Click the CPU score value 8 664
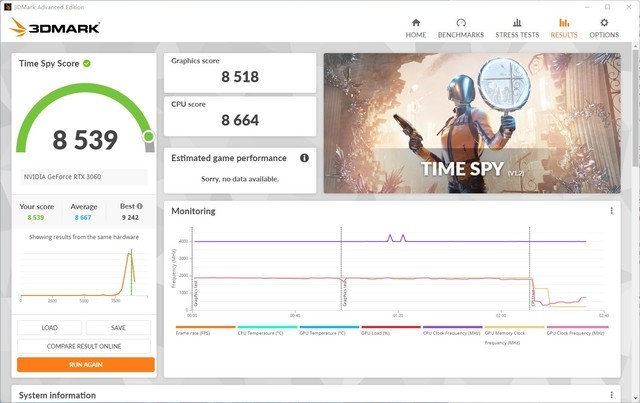The height and width of the screenshot is (403, 640). pos(240,120)
